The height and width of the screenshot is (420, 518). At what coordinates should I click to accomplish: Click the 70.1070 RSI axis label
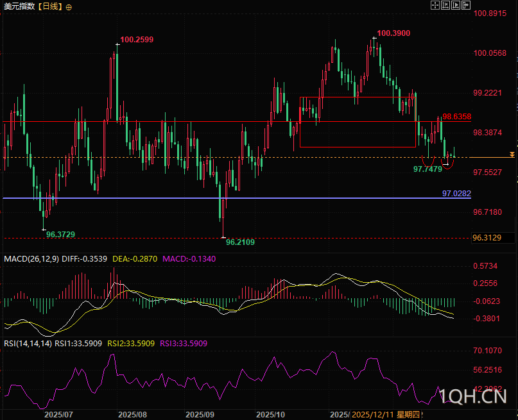pos(487,351)
